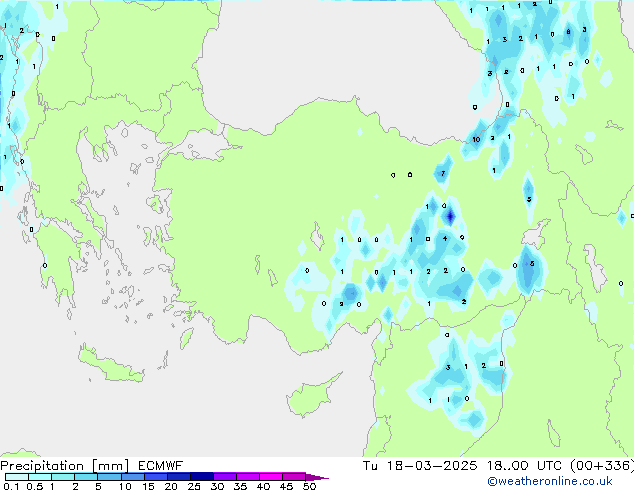Image resolution: width=634 pixels, height=490 pixels.
Task: Click the '0.1' legend scale number
Action: point(11,486)
